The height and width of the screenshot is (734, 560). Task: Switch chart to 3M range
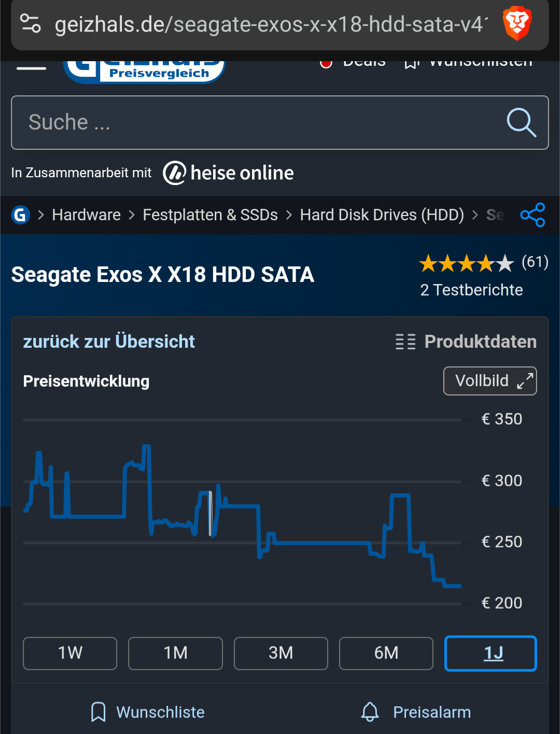point(281,653)
